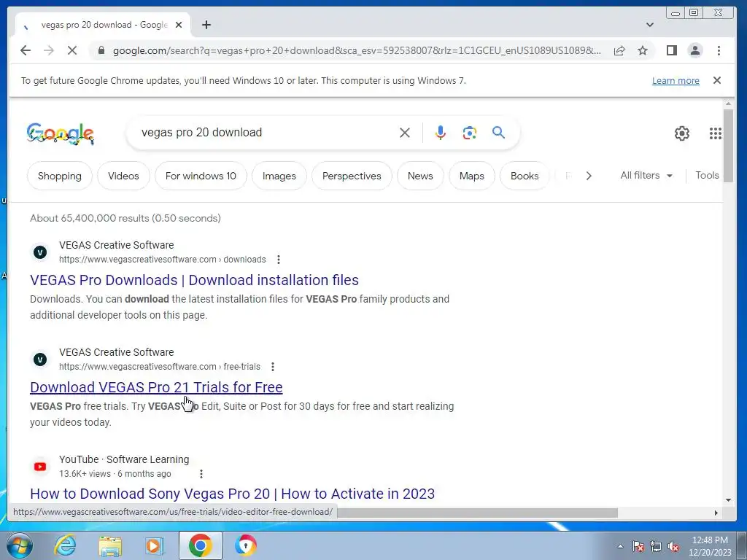This screenshot has width=747, height=560.
Task: Click the horizontal scrollbar thumb
Action: click(476, 513)
